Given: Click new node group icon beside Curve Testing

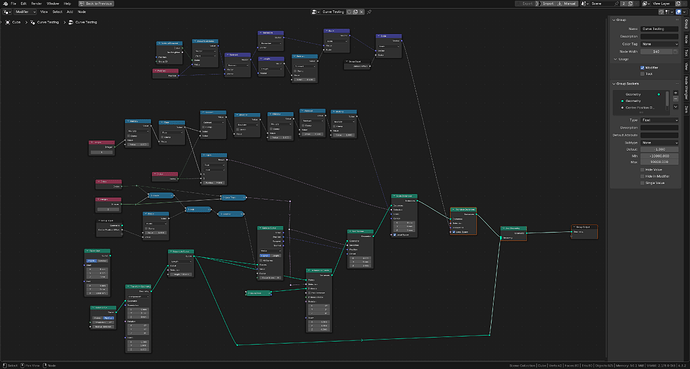Looking at the screenshot, I should [x=355, y=12].
